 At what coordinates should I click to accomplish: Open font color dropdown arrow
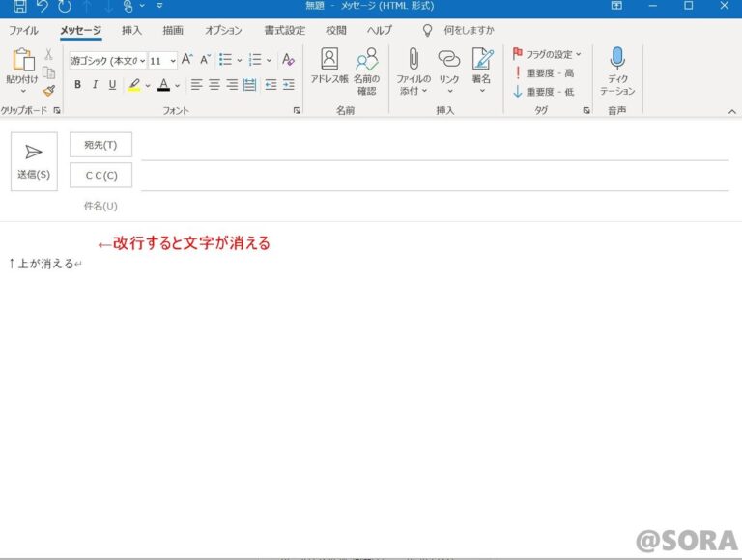[177, 86]
